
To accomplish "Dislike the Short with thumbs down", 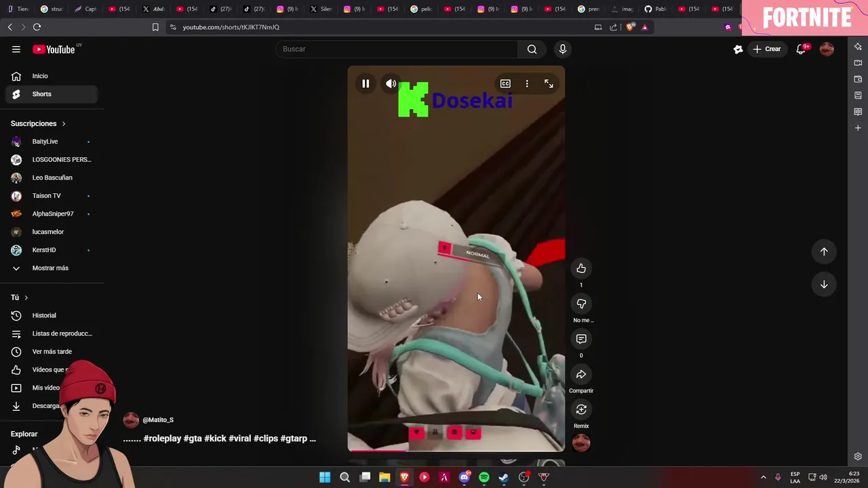I will click(x=581, y=304).
